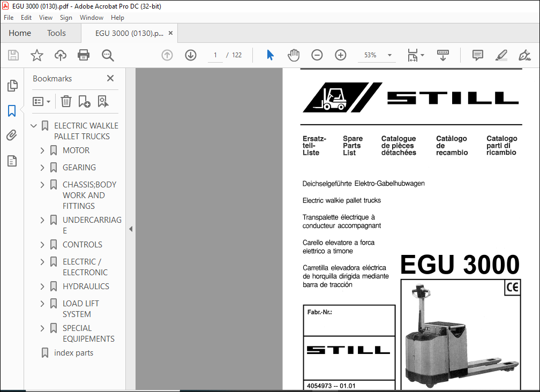Expand LOAD LIFT SYSTEM bookmark
Screen dimensions: 540x392
coord(42,304)
